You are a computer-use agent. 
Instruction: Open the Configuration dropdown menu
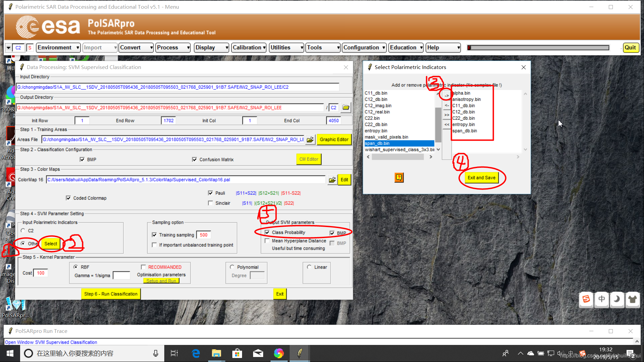[x=364, y=48]
